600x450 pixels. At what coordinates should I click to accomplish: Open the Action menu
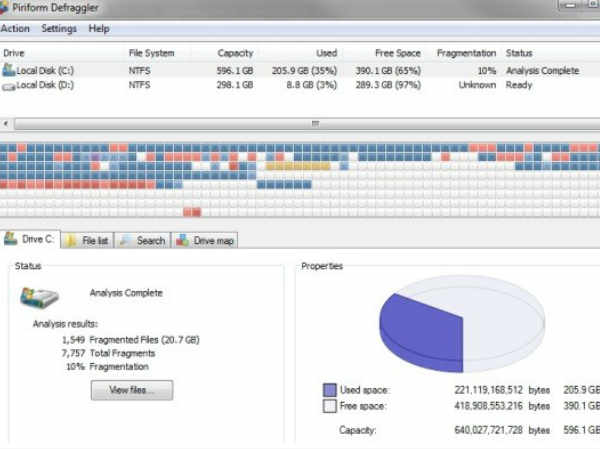pos(15,29)
